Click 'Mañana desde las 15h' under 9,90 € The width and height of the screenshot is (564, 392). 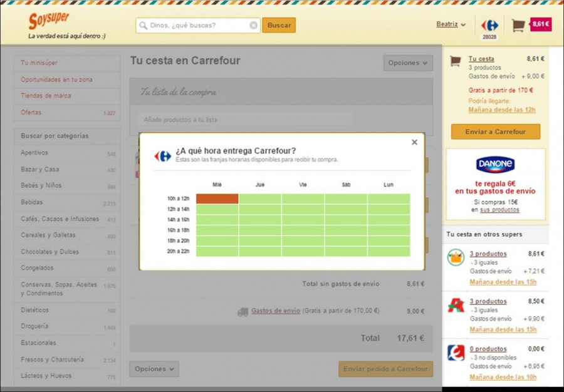(x=503, y=329)
